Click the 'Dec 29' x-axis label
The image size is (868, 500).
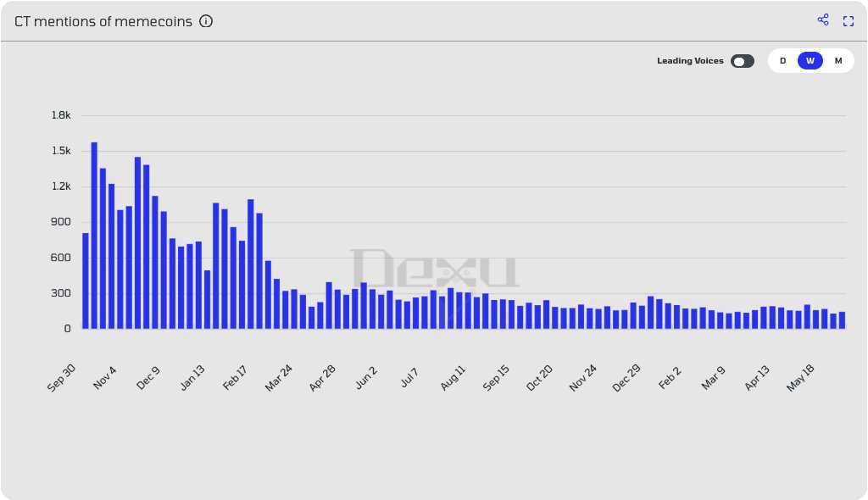[x=626, y=378]
